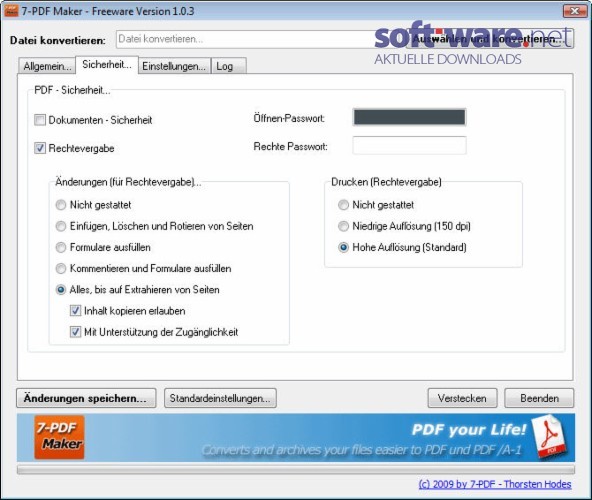The height and width of the screenshot is (500, 592).
Task: Open the Einstellungen tab
Action: 174,66
